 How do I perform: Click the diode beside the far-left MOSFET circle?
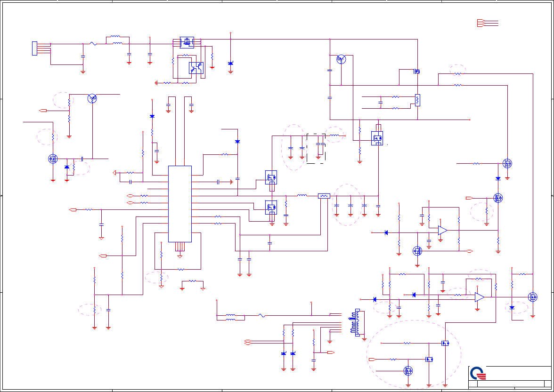pyautogui.click(x=67, y=167)
